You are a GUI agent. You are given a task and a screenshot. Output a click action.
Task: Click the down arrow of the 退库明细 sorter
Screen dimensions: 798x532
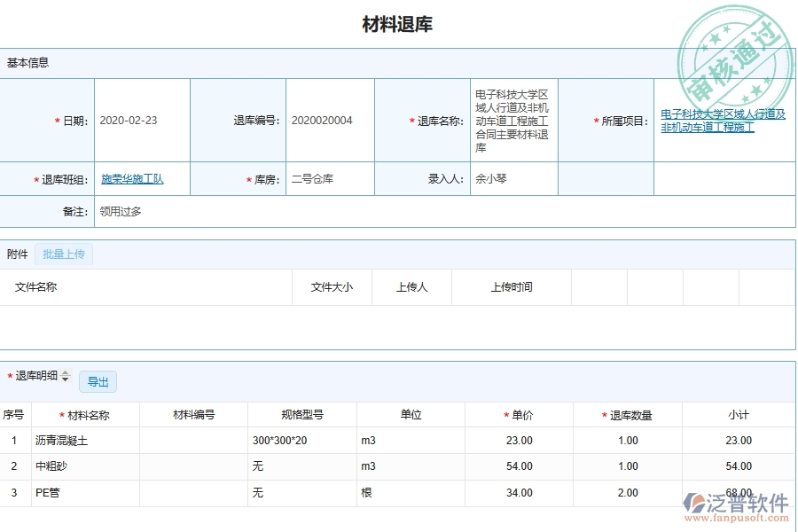coord(65,379)
